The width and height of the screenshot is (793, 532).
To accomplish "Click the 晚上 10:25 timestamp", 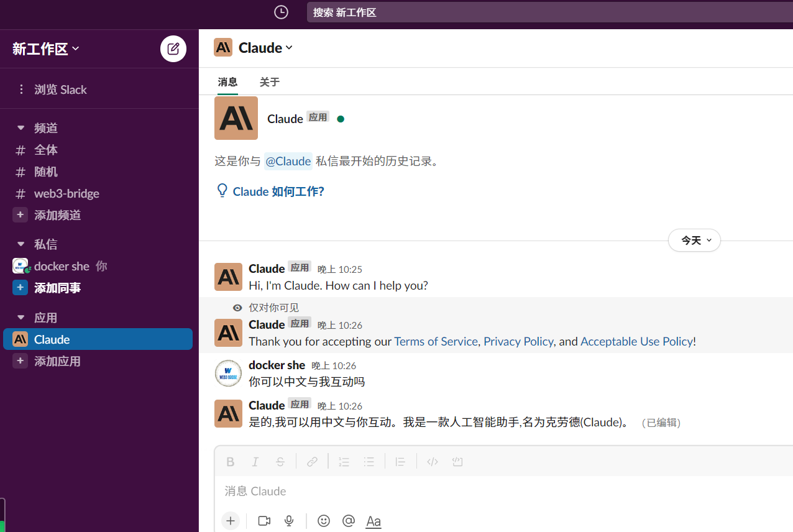I will pyautogui.click(x=340, y=269).
